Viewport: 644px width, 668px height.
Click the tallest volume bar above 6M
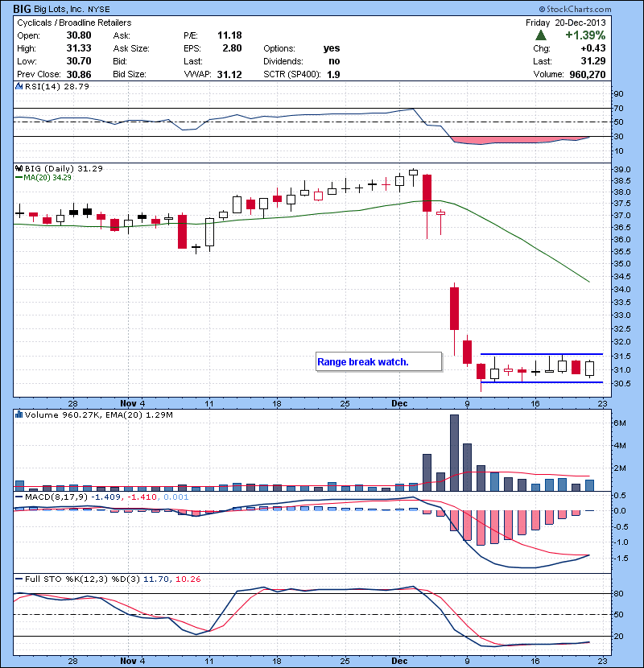click(454, 452)
